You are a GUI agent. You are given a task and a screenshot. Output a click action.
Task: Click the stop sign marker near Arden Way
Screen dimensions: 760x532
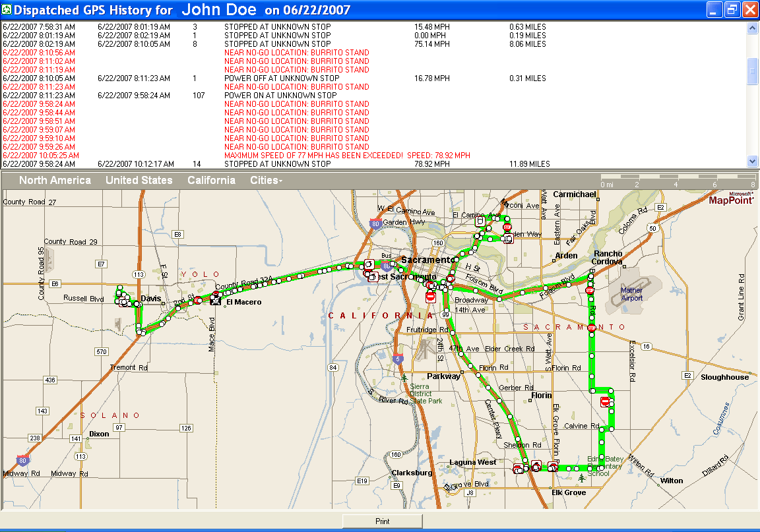[x=507, y=227]
